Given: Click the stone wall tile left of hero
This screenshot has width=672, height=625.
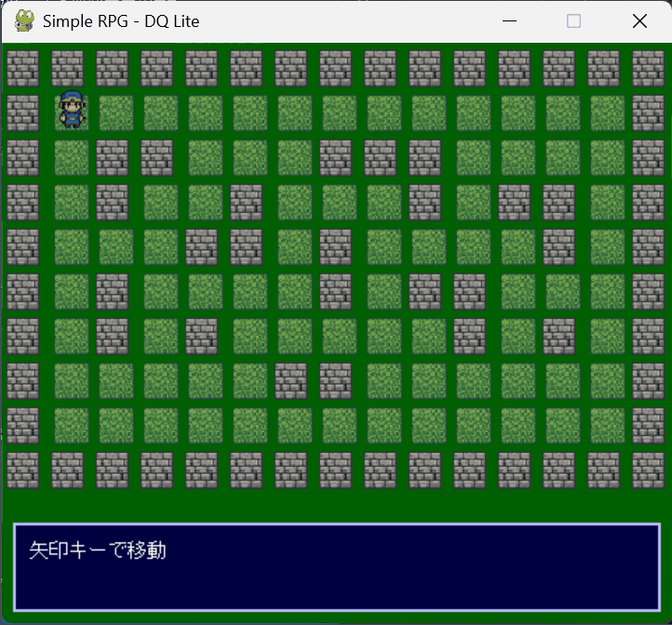Looking at the screenshot, I should point(22,113).
